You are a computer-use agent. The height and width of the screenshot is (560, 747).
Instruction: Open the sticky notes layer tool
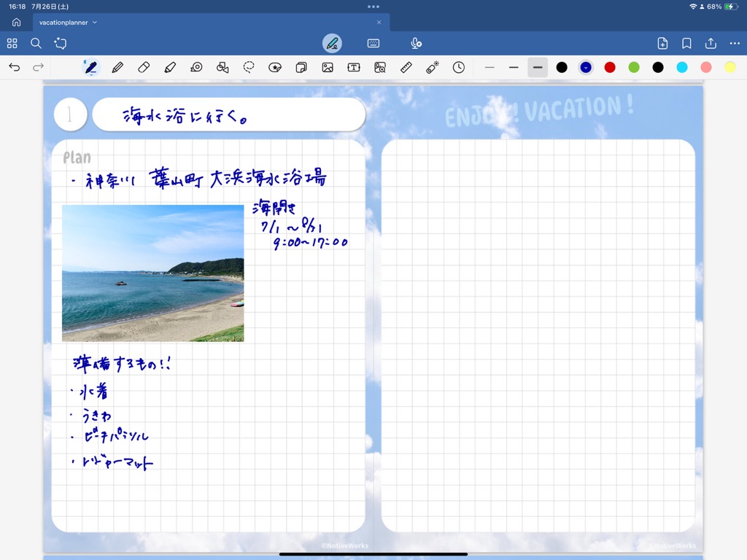tap(301, 68)
